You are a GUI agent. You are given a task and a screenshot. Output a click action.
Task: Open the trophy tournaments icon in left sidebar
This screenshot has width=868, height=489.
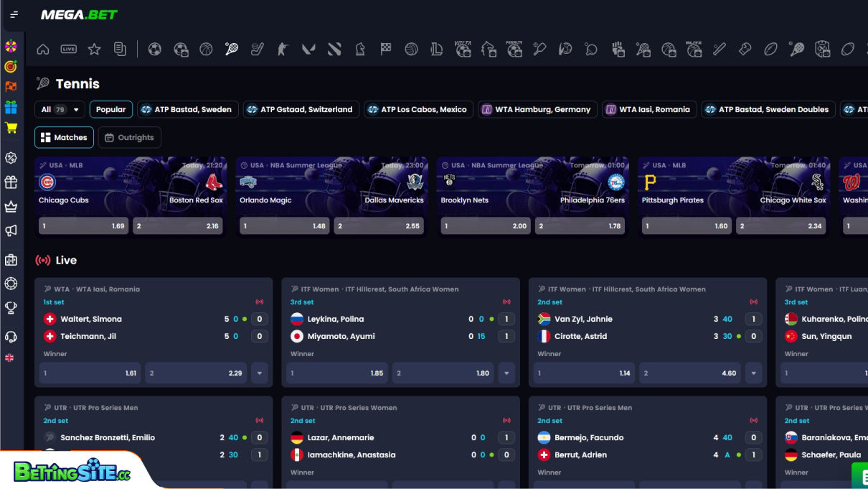pyautogui.click(x=11, y=307)
